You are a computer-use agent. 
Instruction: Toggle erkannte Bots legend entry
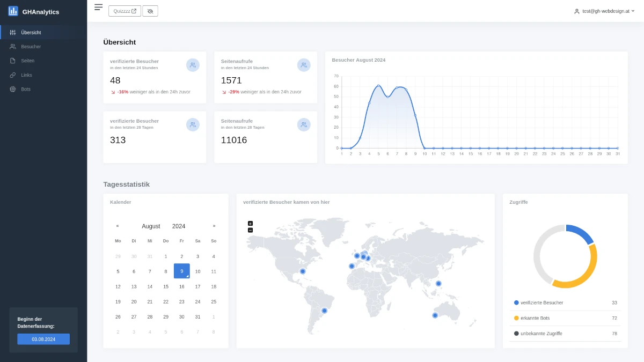535,318
